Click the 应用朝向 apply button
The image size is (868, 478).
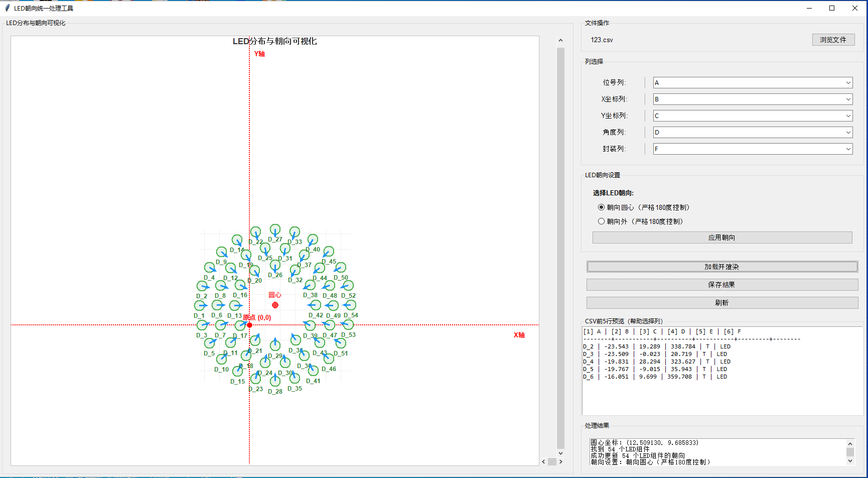(x=722, y=237)
